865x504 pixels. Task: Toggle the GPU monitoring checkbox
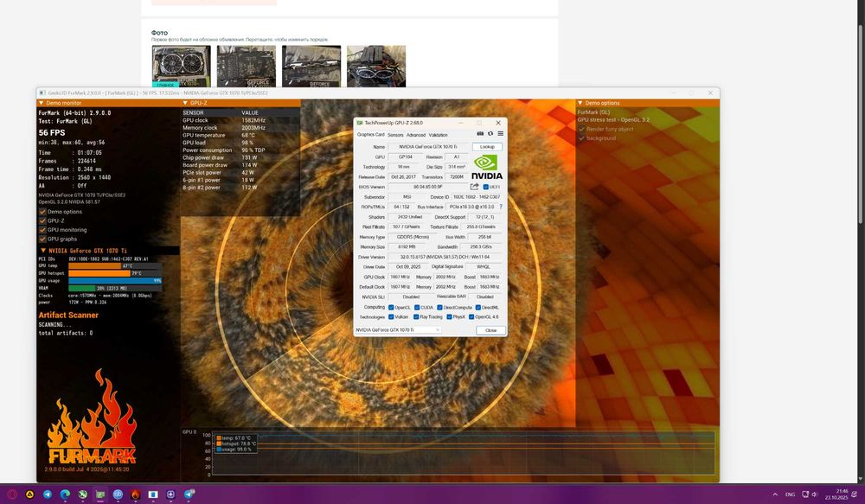pyautogui.click(x=42, y=230)
